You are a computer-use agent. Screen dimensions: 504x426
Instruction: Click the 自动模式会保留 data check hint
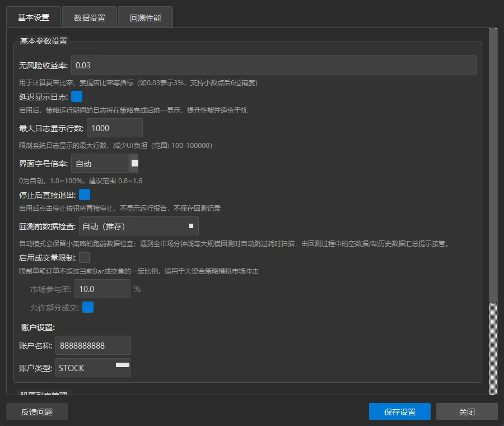click(x=234, y=244)
